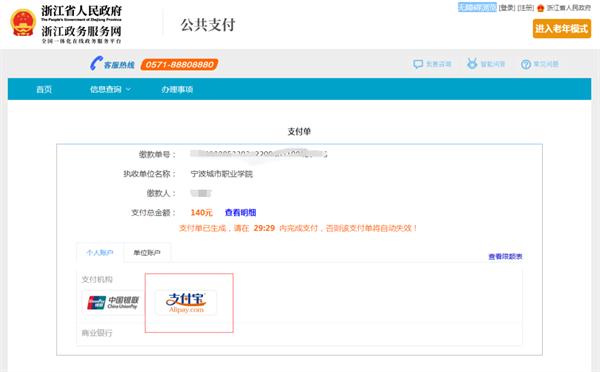Screen dimensions: 600x372
Task: Choose the Alipay 支付宝 payment logo
Action: coord(186,303)
